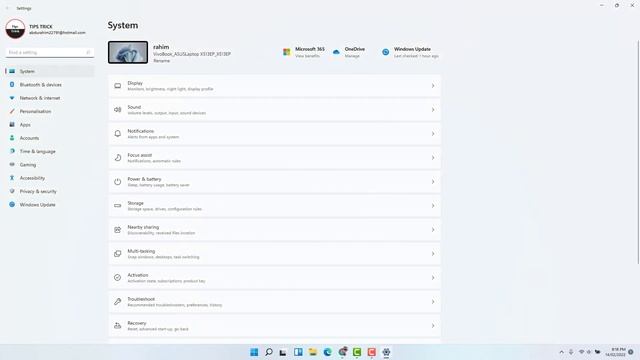
Task: Click View benefits under Microsoft 365
Action: pos(307,56)
